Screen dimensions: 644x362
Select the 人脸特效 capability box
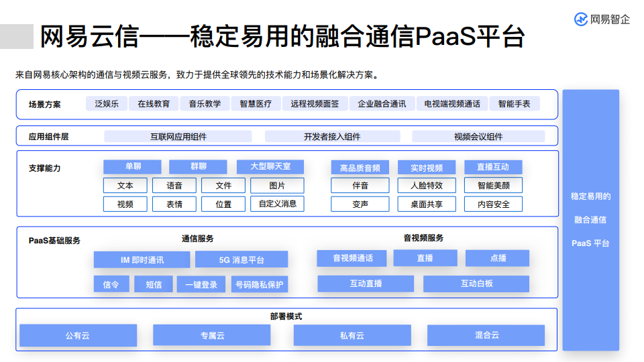point(427,186)
